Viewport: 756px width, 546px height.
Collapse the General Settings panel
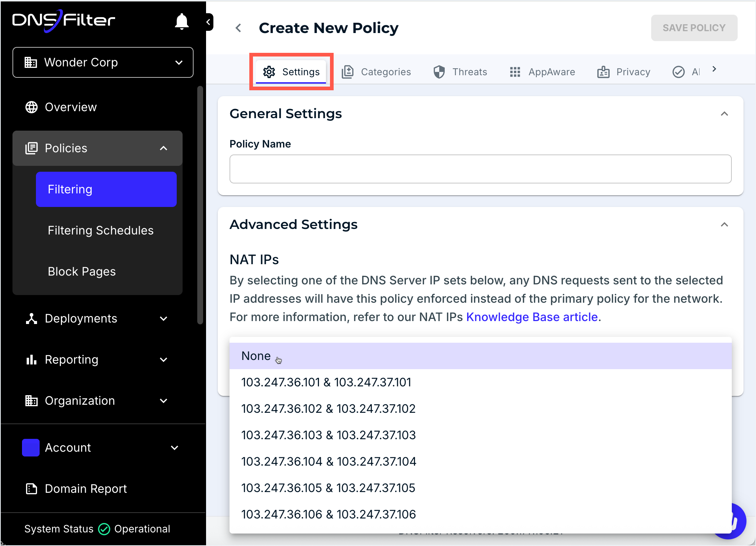click(x=724, y=114)
